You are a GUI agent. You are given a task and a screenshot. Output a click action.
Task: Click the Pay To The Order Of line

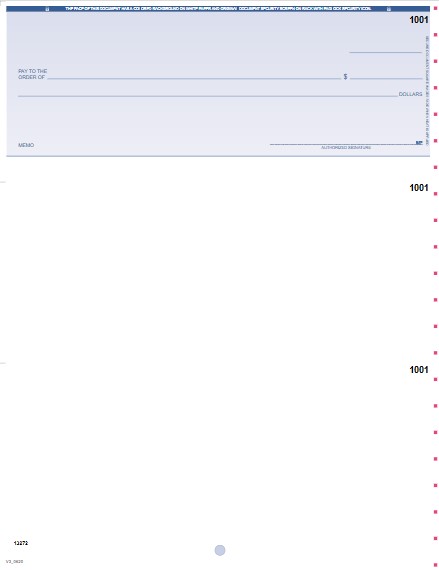coord(194,79)
